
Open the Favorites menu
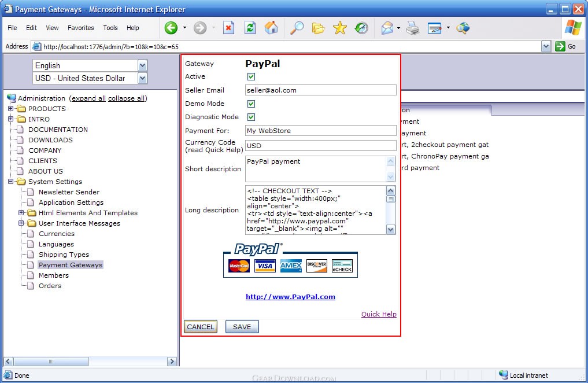click(x=80, y=28)
